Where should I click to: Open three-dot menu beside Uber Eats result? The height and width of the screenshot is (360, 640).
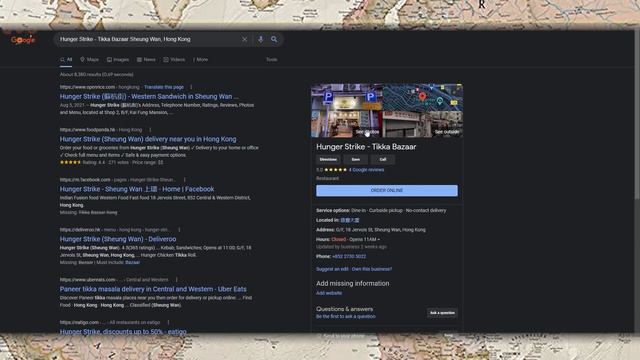176,280
